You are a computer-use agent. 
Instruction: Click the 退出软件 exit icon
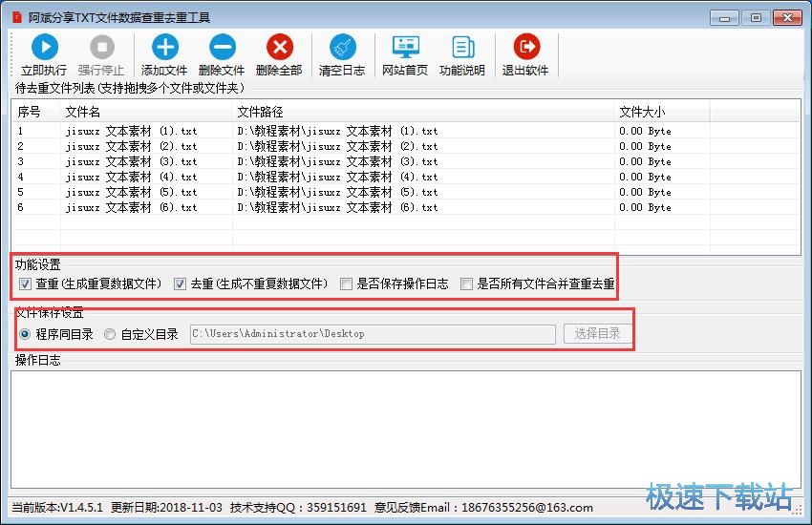coord(525,48)
